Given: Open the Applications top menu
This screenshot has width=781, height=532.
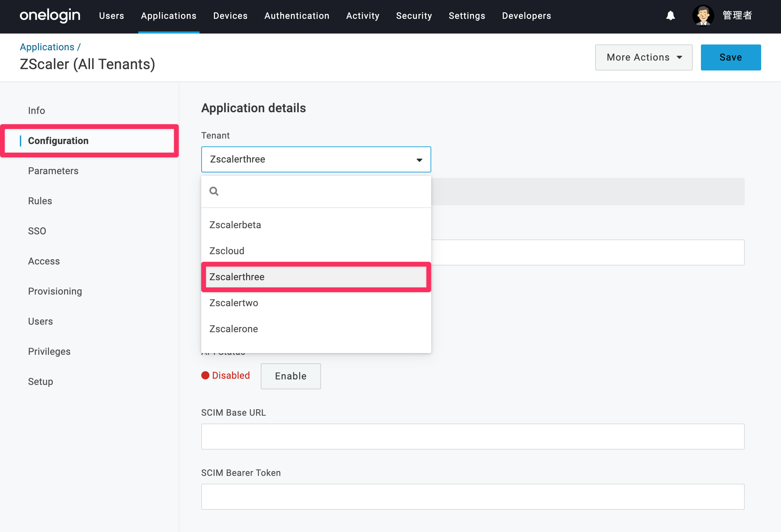Looking at the screenshot, I should [x=169, y=16].
